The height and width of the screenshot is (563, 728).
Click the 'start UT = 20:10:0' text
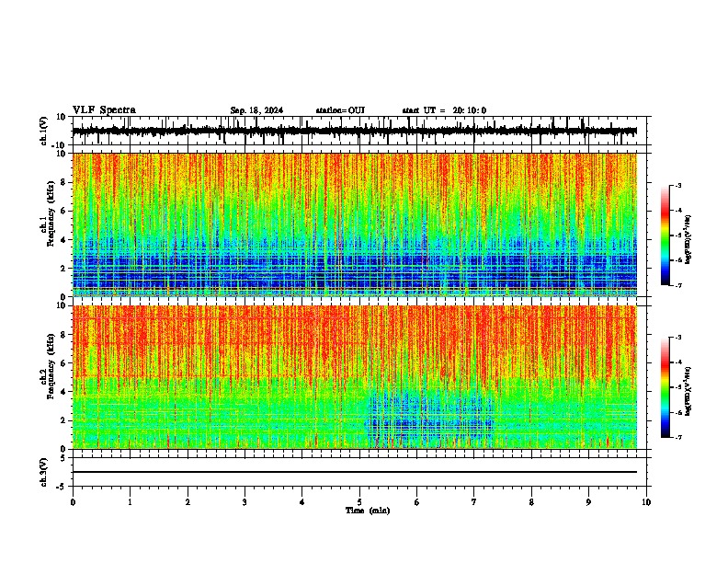point(444,110)
